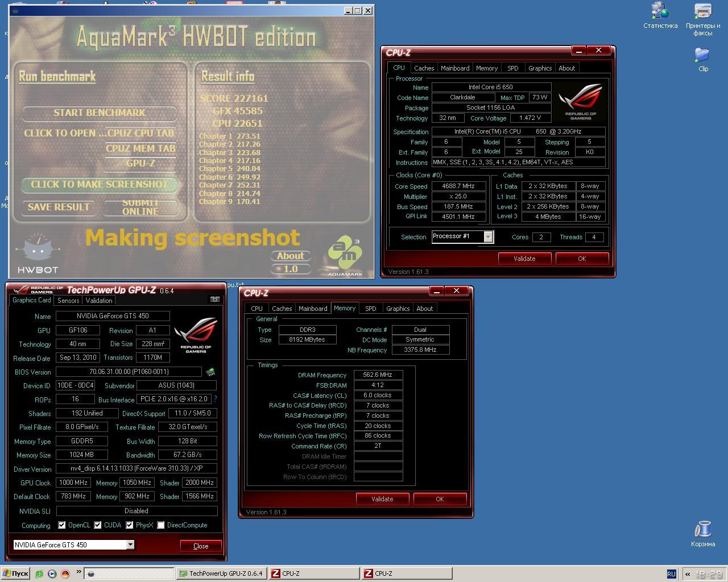
Task: Click the SAVE RESULT button
Action: pos(59,207)
